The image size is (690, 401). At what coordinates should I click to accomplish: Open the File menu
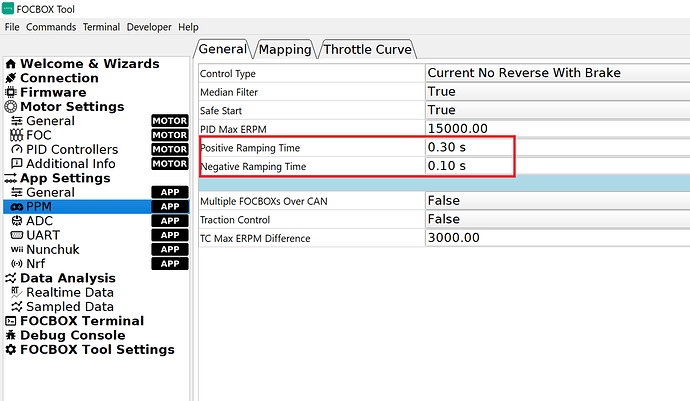12,27
